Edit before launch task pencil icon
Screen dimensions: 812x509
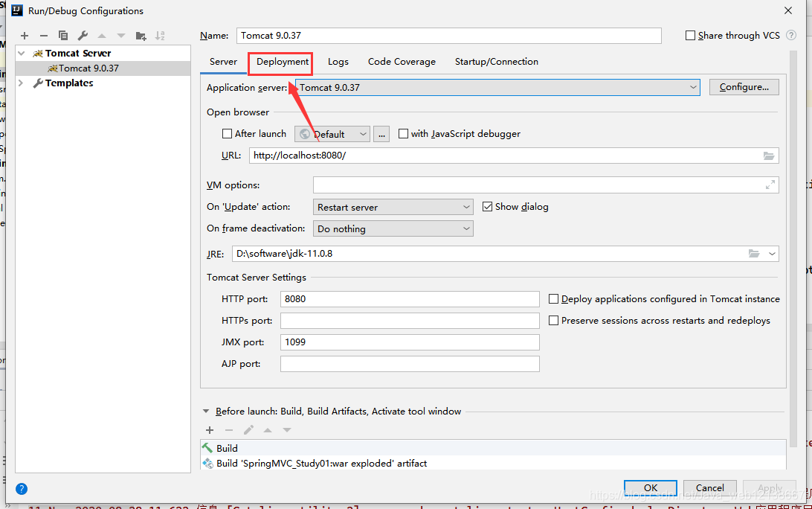coord(248,430)
